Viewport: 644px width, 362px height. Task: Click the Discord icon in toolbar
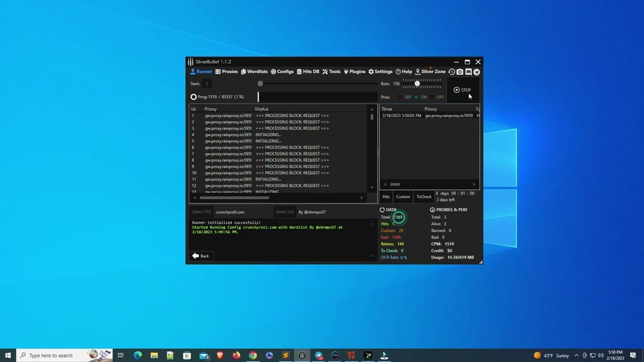click(x=468, y=72)
